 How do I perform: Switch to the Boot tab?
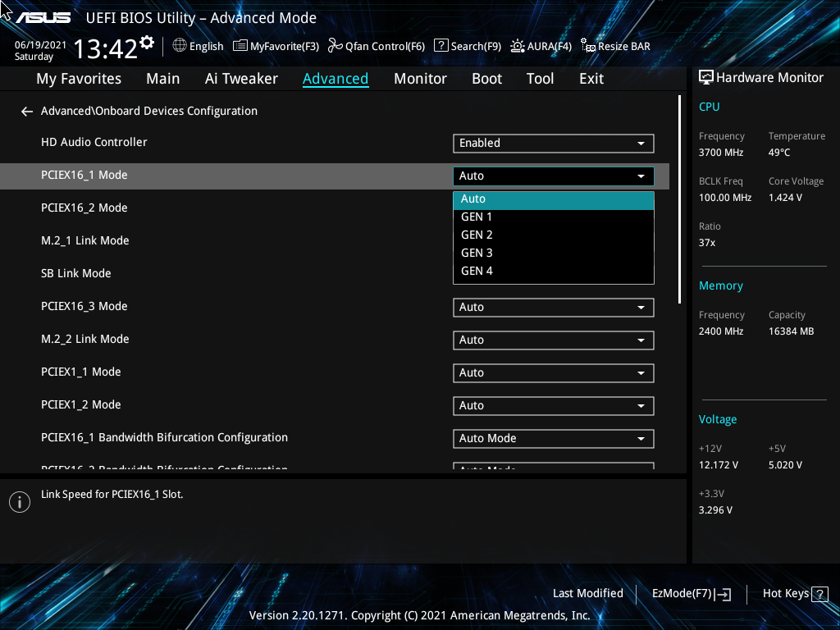pos(486,78)
